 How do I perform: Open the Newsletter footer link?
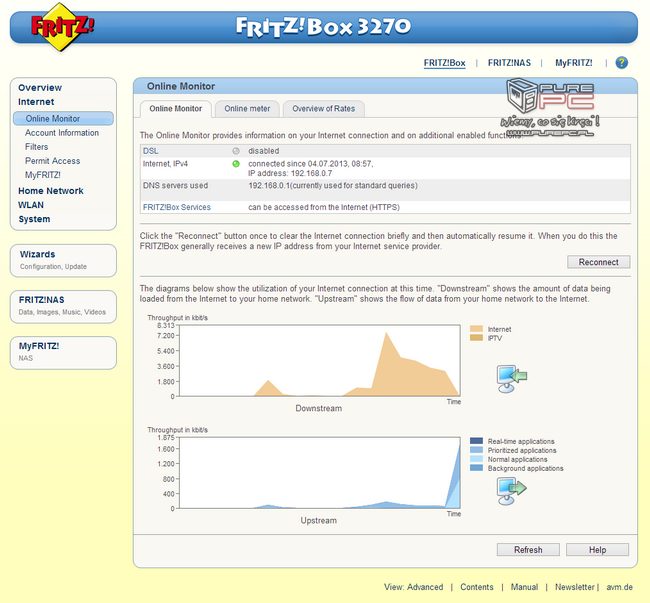click(575, 587)
